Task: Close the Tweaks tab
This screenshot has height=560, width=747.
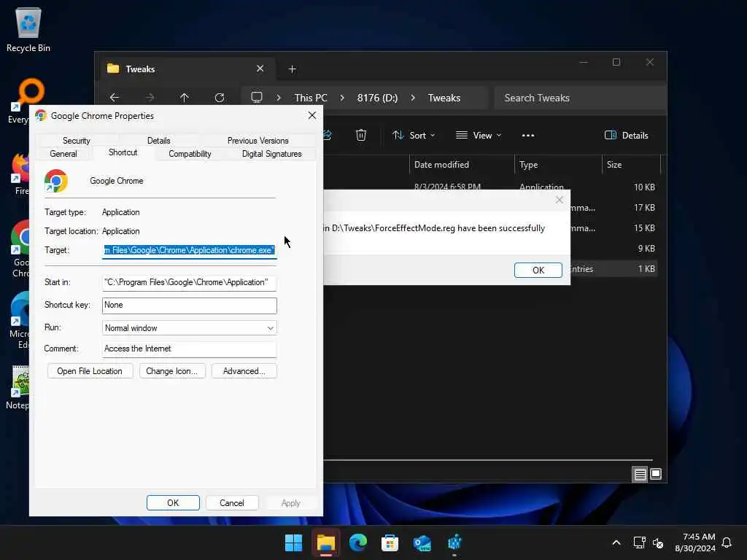Action: click(260, 69)
